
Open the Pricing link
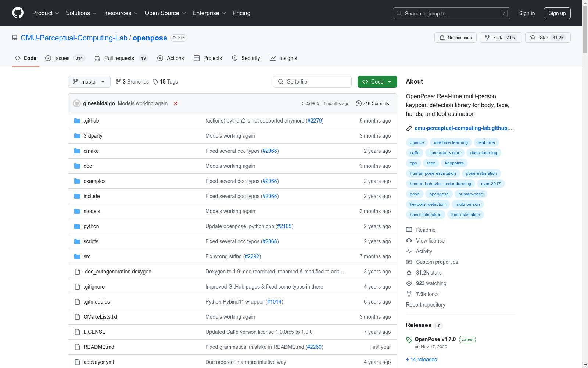click(241, 13)
